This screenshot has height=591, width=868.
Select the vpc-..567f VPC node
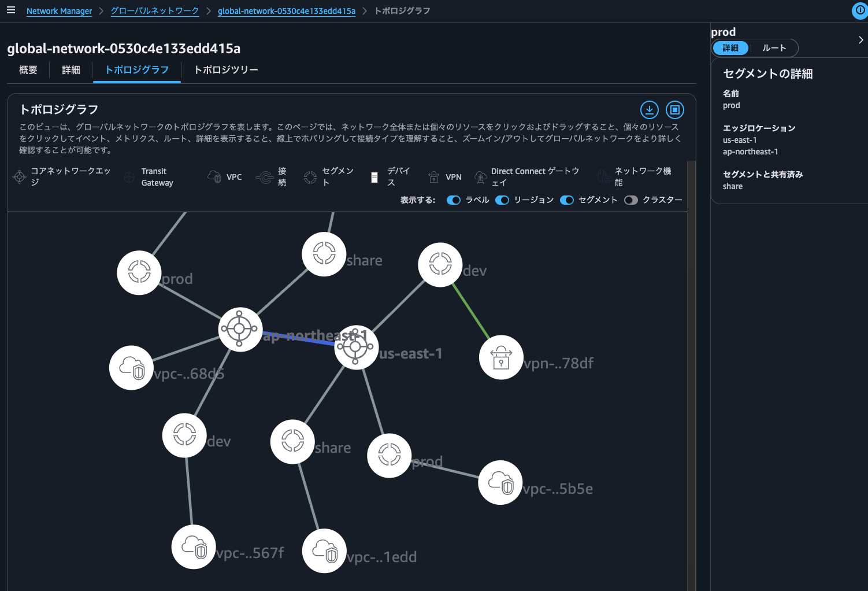[x=194, y=546]
